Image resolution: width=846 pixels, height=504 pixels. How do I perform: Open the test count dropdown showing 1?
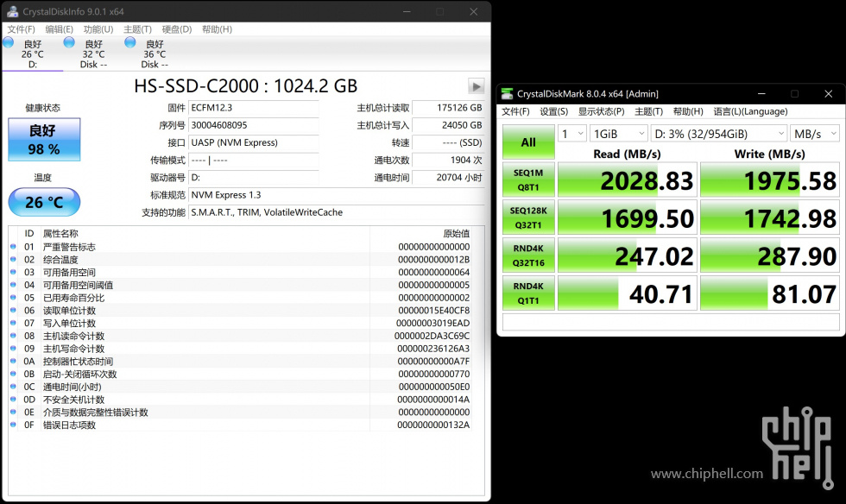[572, 134]
